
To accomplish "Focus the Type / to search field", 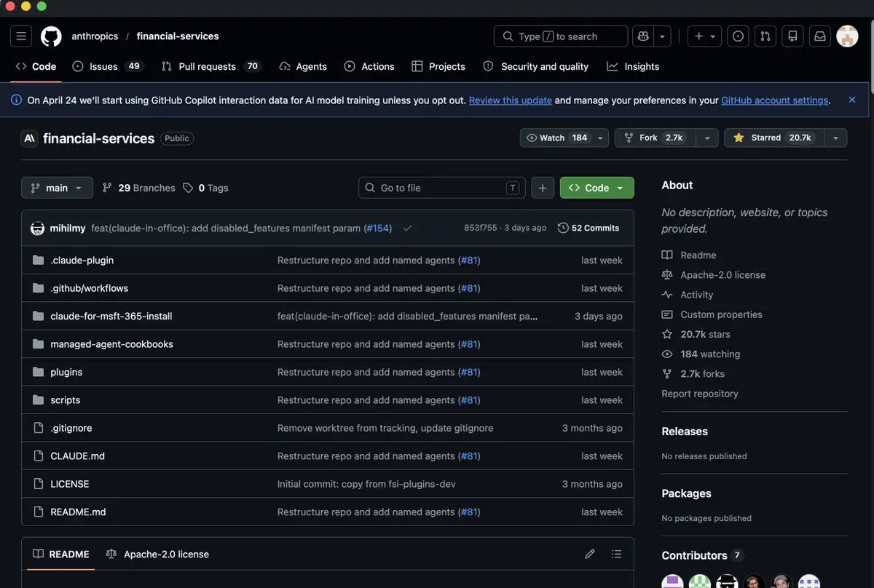I will pos(560,36).
